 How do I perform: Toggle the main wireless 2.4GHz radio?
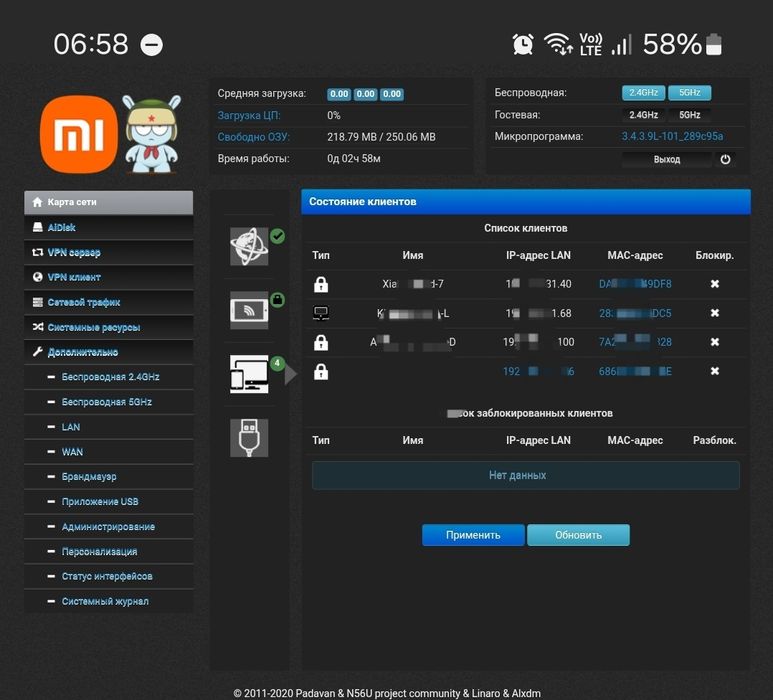643,93
